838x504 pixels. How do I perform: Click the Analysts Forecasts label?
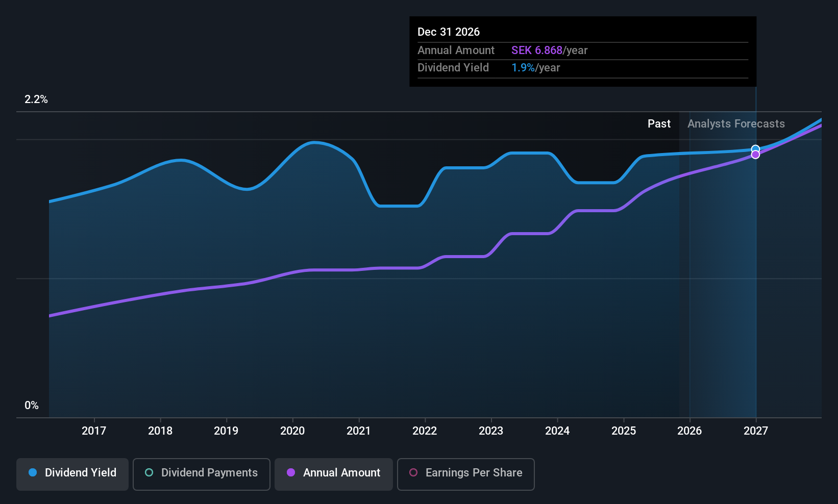(736, 124)
